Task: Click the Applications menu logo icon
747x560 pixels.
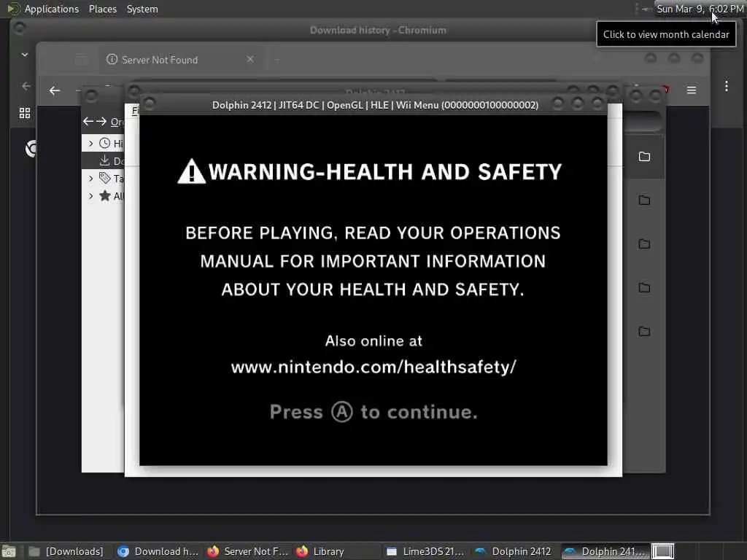Action: click(x=13, y=9)
